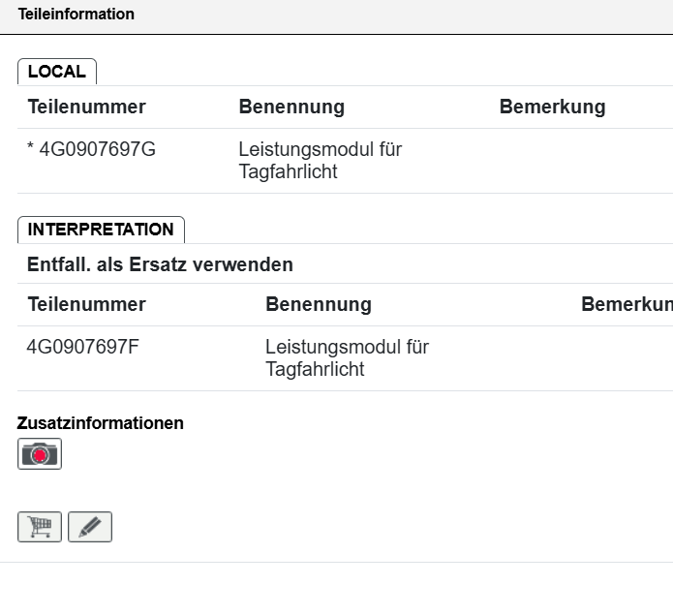Select the description in the 4G0907697G row
The width and height of the screenshot is (673, 616).
coord(320,161)
